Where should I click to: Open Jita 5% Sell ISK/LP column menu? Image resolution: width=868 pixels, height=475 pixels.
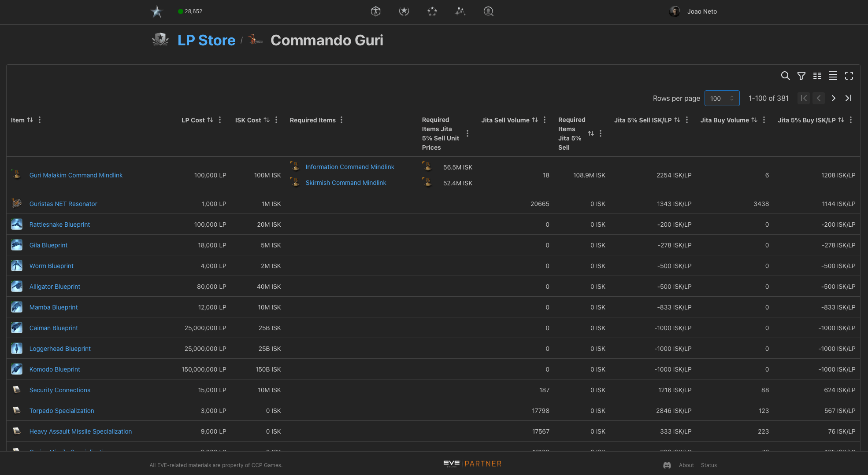pyautogui.click(x=687, y=120)
